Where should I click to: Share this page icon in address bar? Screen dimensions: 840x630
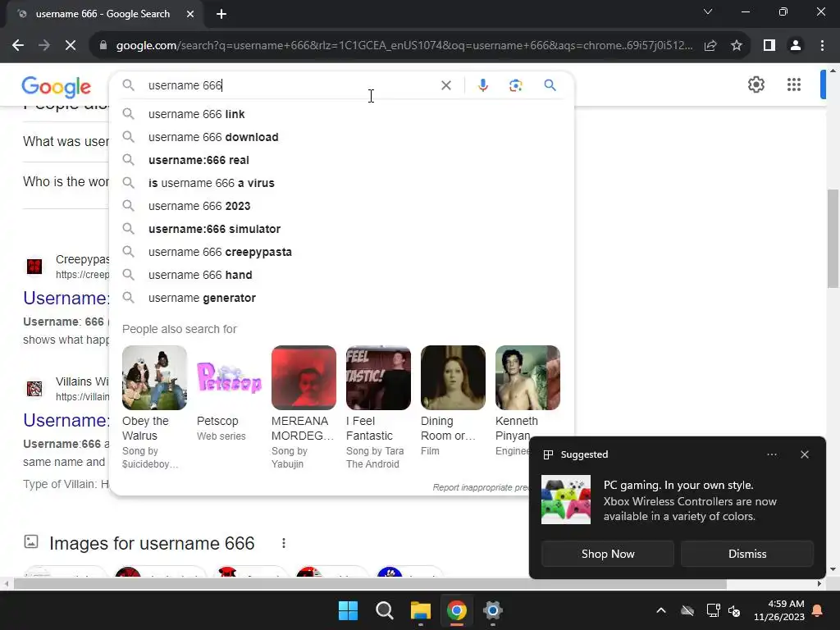click(710, 46)
